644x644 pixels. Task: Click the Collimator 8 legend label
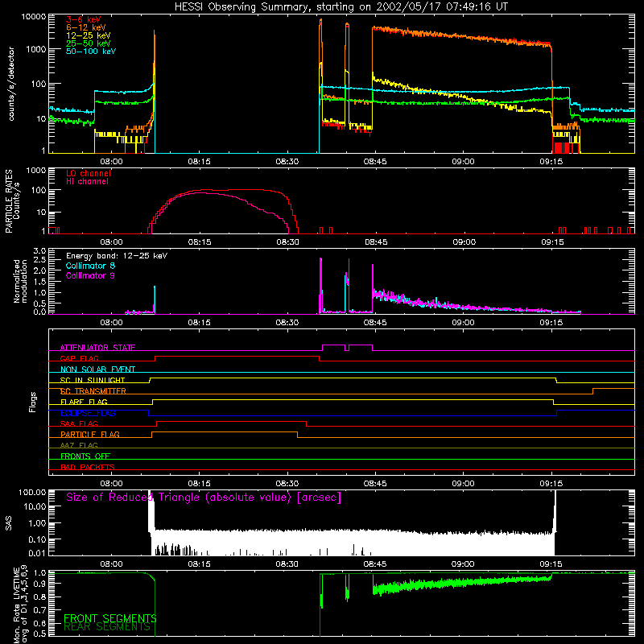pyautogui.click(x=90, y=266)
